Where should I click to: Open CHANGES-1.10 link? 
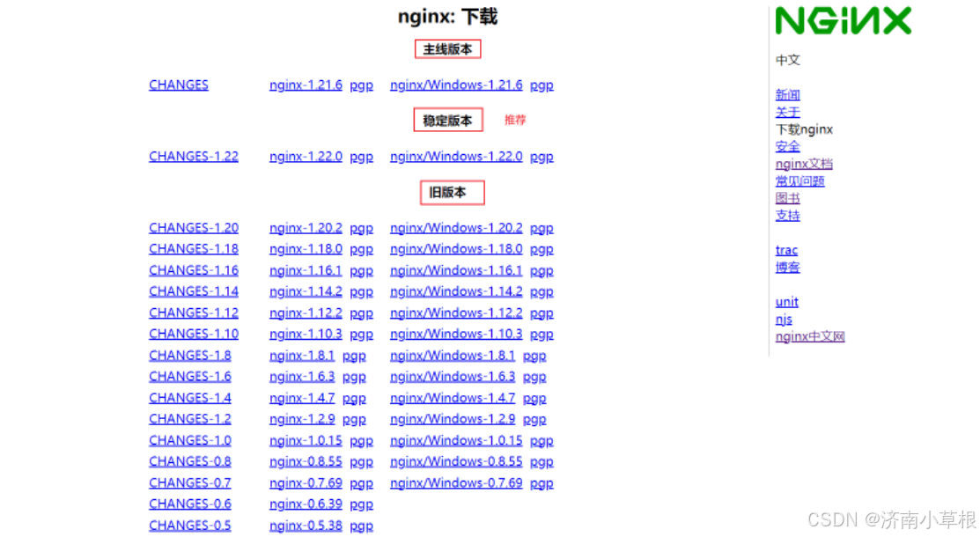click(194, 334)
